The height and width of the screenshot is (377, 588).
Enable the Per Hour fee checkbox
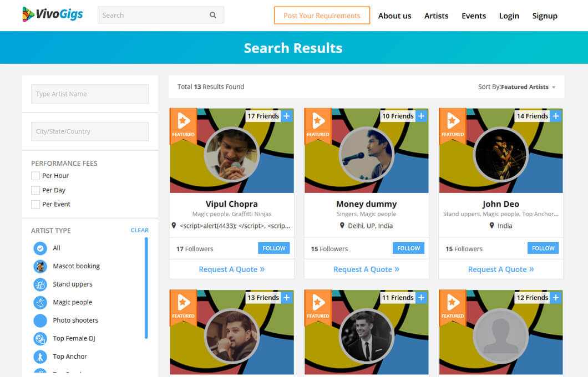(x=36, y=176)
